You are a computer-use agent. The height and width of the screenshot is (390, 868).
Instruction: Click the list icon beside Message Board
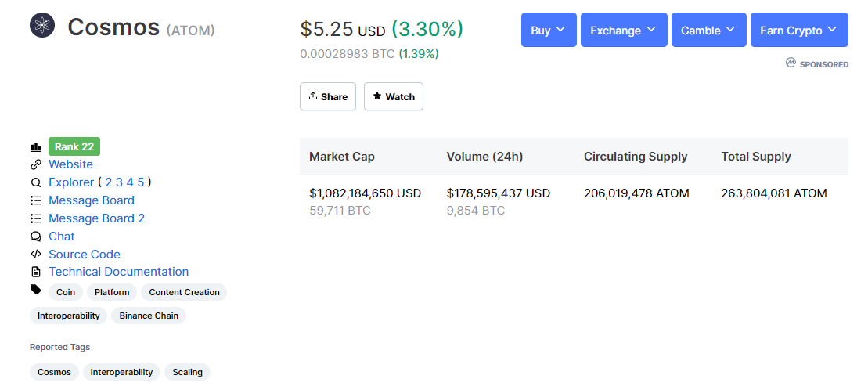pyautogui.click(x=36, y=200)
